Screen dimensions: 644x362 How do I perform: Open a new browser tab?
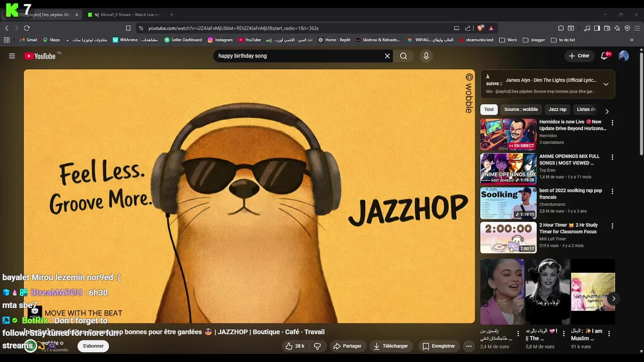coord(172,15)
